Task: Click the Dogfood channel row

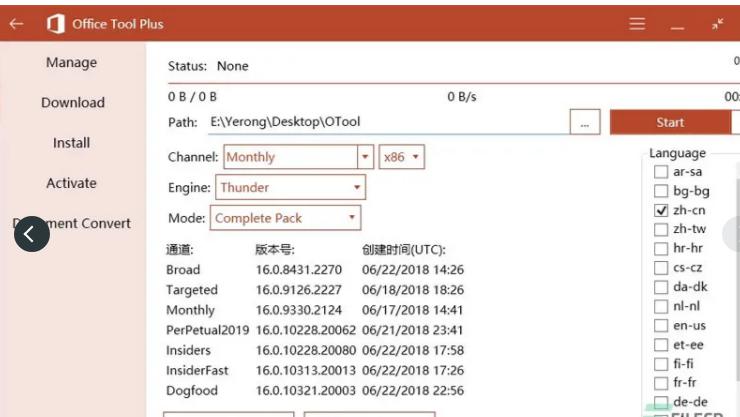Action: pos(315,391)
